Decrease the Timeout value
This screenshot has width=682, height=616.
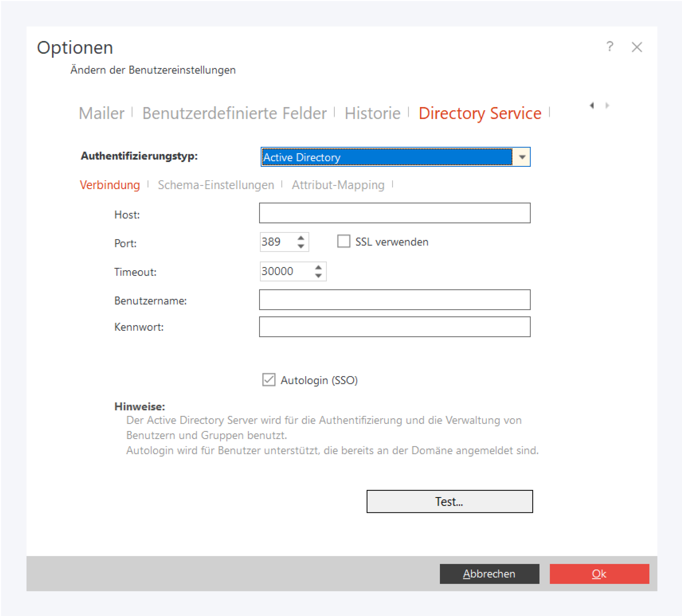[x=318, y=276]
